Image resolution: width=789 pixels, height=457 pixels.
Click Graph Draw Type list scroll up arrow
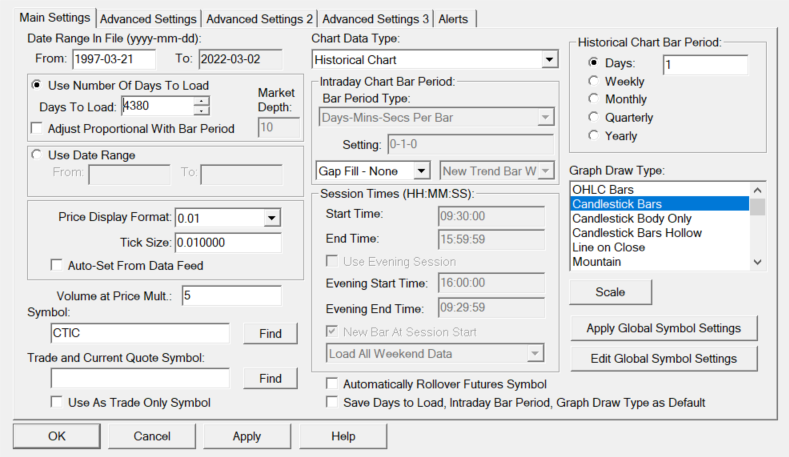(x=757, y=190)
